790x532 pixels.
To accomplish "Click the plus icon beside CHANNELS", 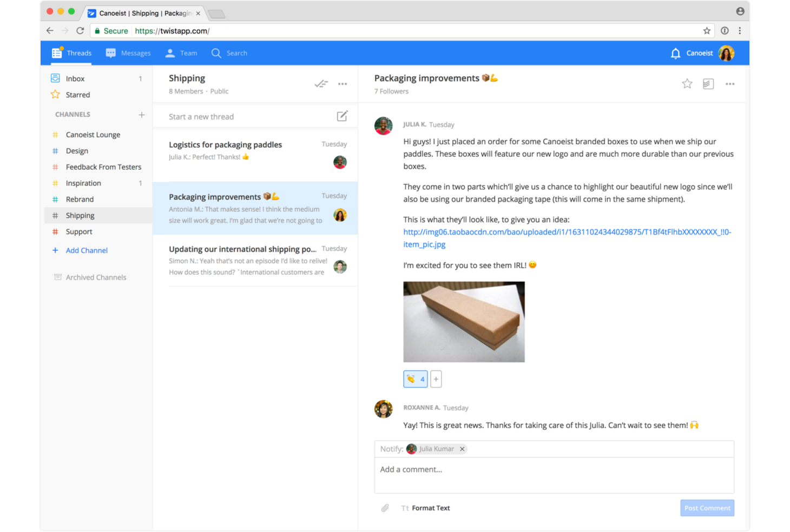I will [141, 115].
